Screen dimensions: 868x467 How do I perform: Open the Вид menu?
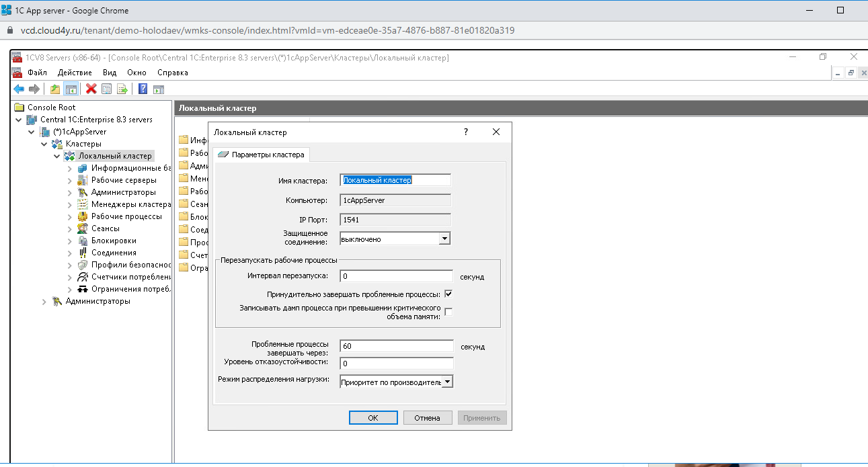[x=110, y=73]
